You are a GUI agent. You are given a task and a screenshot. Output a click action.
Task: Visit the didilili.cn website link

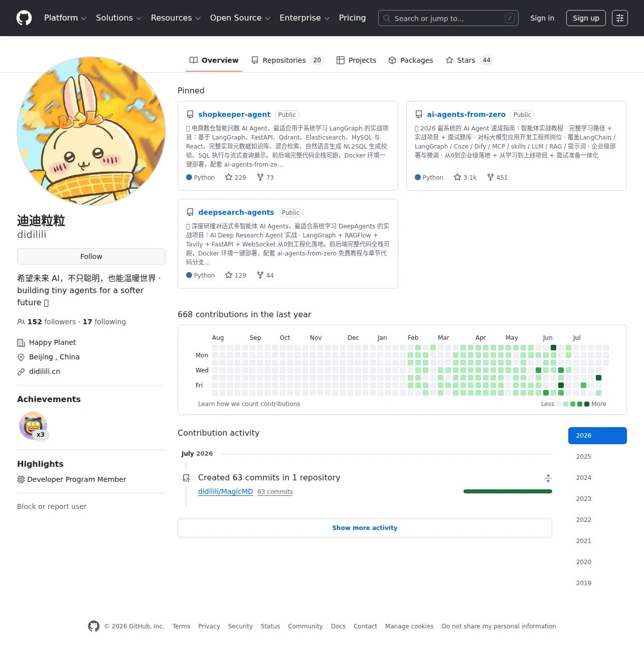click(x=45, y=371)
